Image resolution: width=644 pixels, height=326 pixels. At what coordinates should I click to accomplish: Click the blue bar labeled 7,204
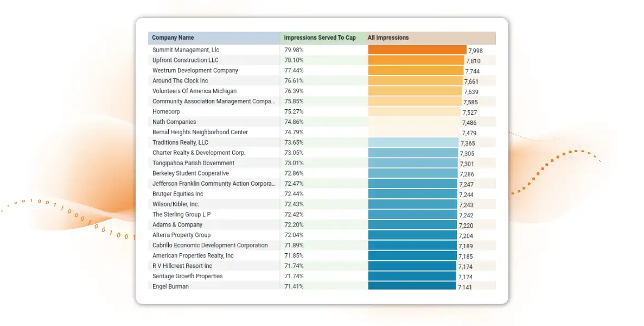(x=412, y=235)
